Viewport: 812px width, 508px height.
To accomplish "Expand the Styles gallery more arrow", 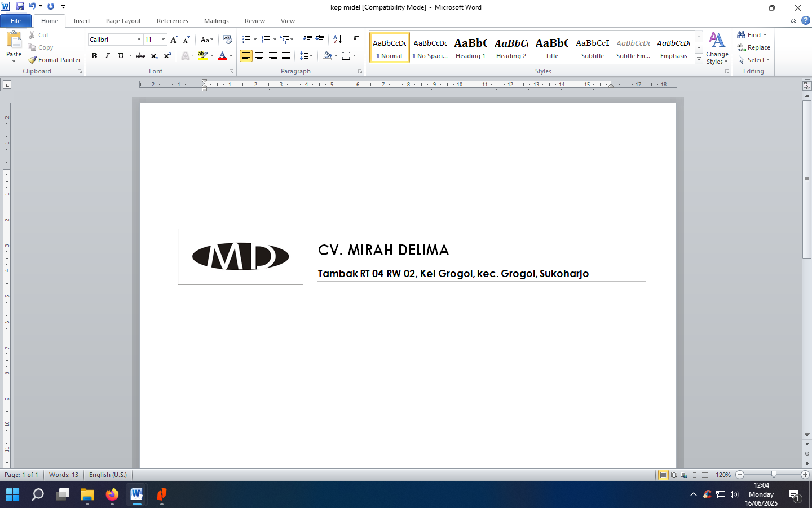I will click(x=699, y=59).
